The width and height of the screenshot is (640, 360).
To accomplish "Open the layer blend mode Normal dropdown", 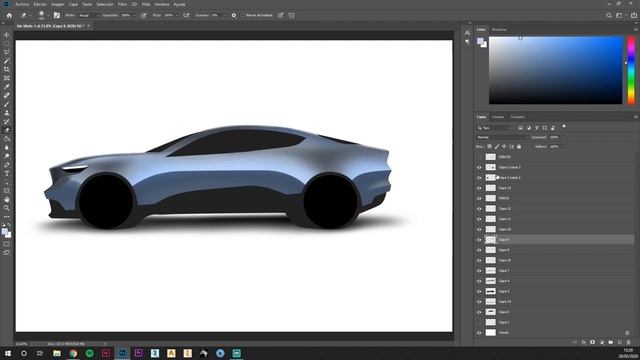I will pos(502,137).
